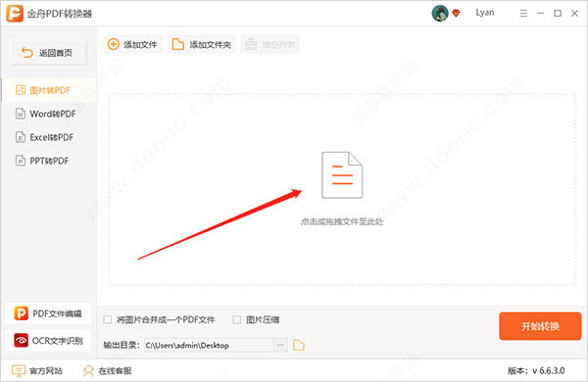
Task: Toggle the image compression checkbox
Action: 236,319
